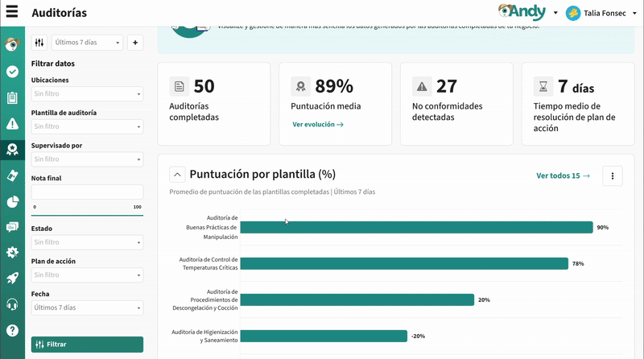Click the Ver evolución link
644x359 pixels.
317,125
